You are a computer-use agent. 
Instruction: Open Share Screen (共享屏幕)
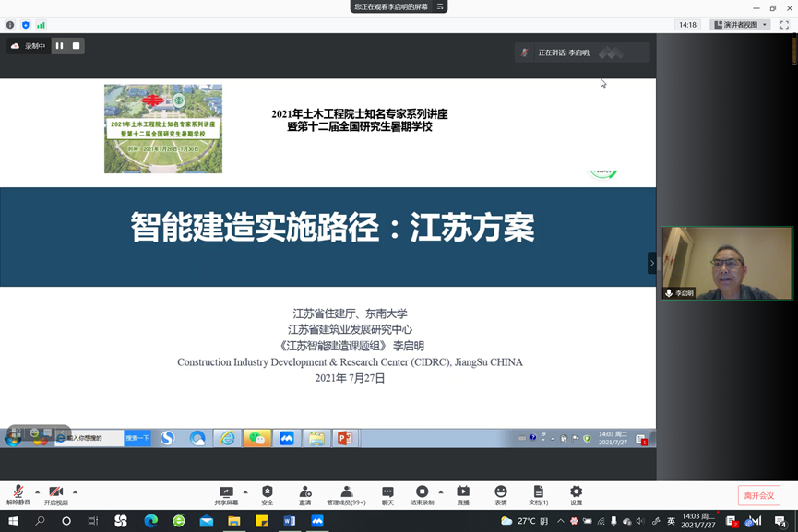click(x=226, y=495)
